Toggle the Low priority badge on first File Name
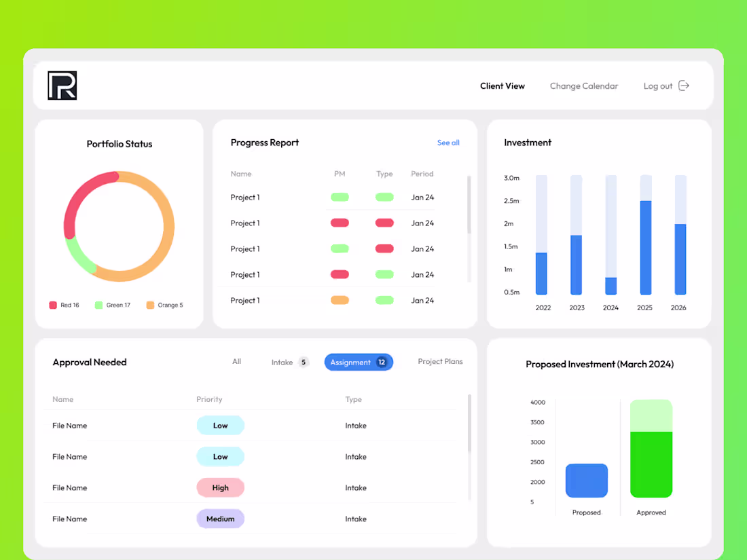The width and height of the screenshot is (747, 560). pyautogui.click(x=220, y=425)
